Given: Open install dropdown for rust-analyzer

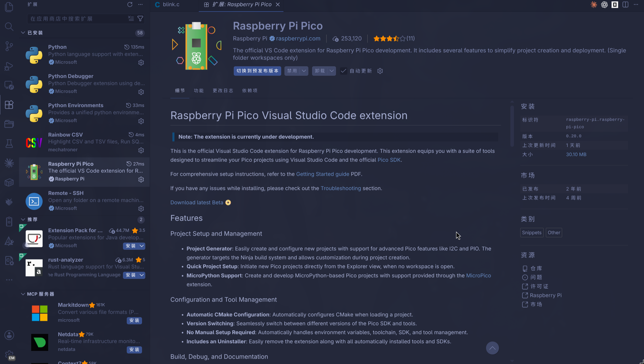Looking at the screenshot, I should click(142, 275).
